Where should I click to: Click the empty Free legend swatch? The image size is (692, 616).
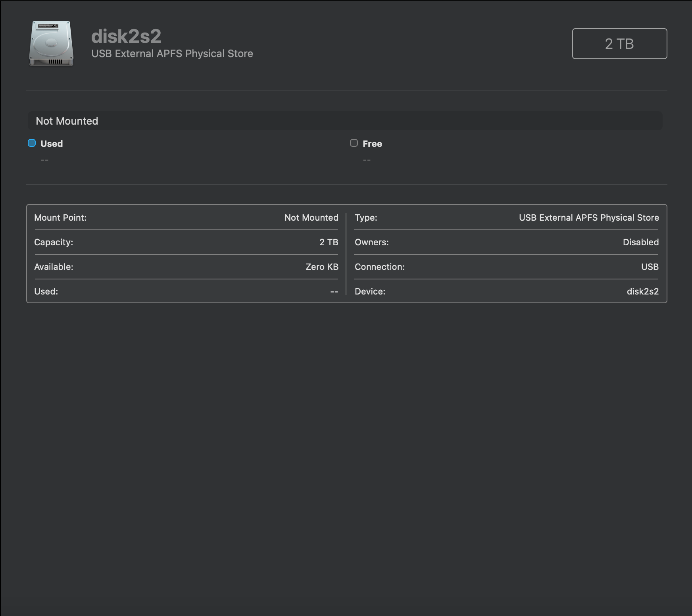click(x=354, y=143)
